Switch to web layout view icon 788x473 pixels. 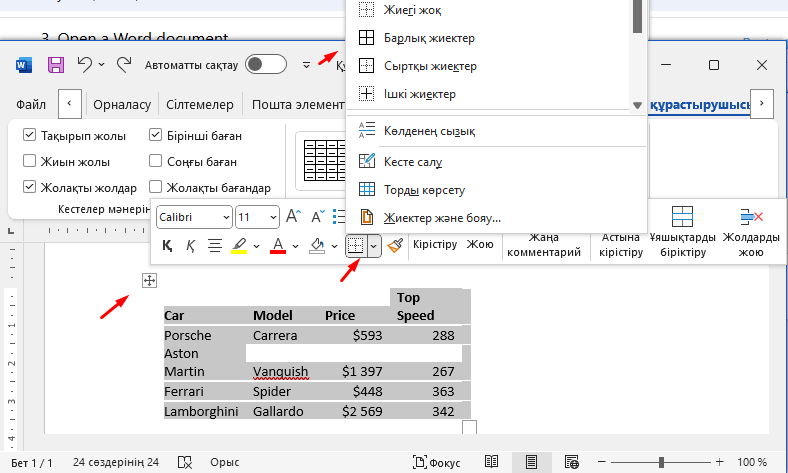[x=572, y=462]
